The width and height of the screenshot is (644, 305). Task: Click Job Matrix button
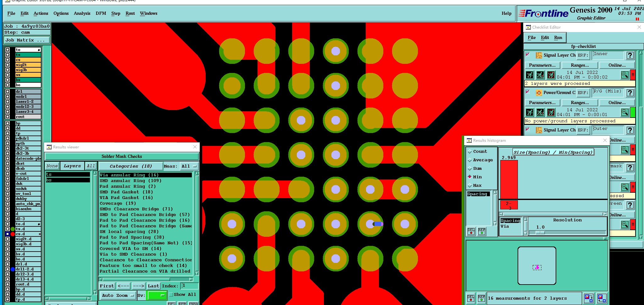tap(27, 40)
